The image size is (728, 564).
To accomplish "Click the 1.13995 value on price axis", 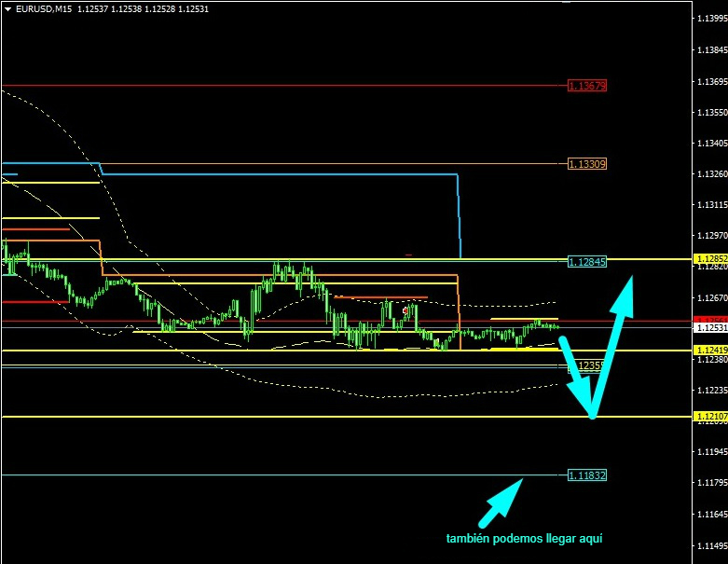I will [710, 18].
